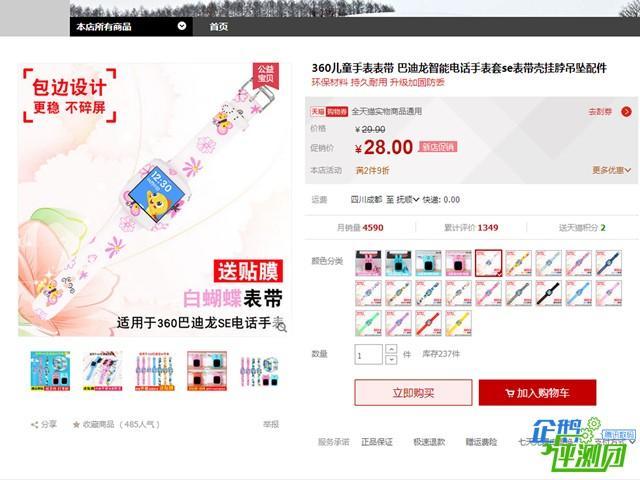
Task: Click the 库存237件 stock text
Action: point(441,354)
